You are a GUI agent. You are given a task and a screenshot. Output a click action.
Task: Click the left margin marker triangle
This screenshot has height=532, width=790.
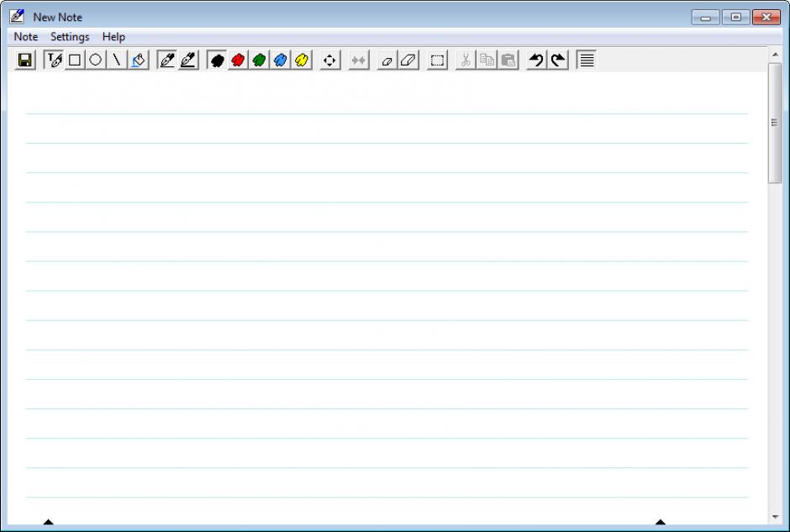point(49,522)
